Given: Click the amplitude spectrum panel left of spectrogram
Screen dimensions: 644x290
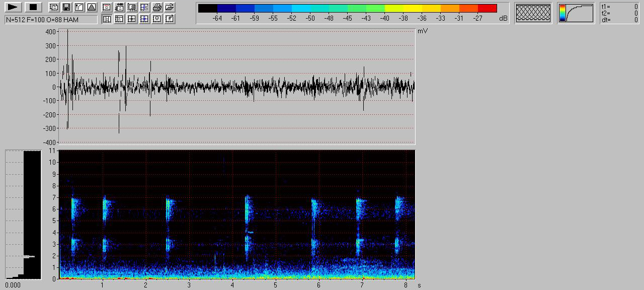Looking at the screenshot, I should pyautogui.click(x=23, y=214).
